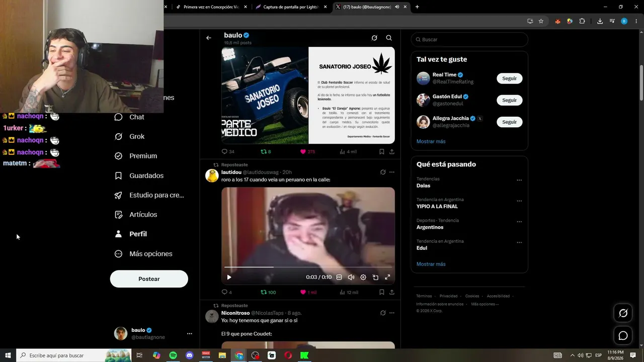
Task: Open video settings gear
Action: pos(363,277)
